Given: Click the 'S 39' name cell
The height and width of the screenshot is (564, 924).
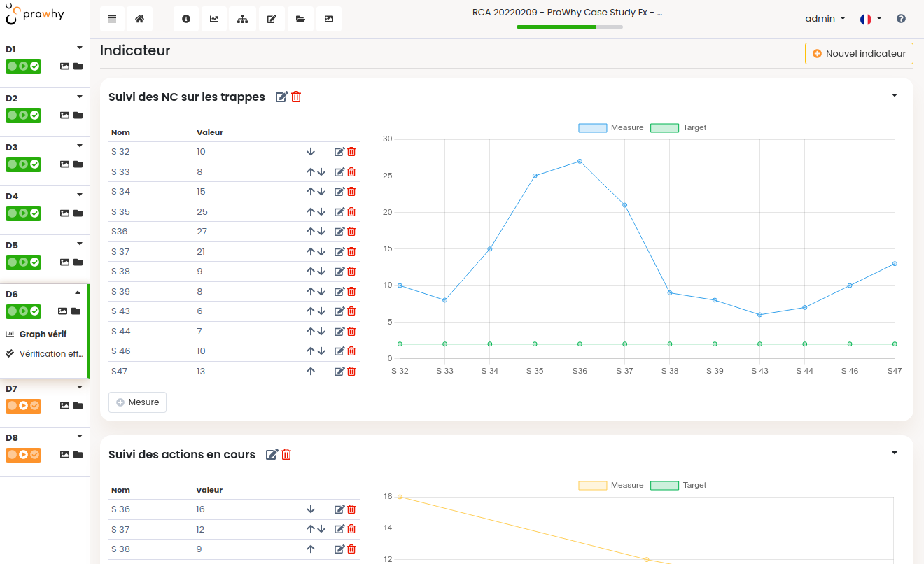Looking at the screenshot, I should pyautogui.click(x=120, y=292).
